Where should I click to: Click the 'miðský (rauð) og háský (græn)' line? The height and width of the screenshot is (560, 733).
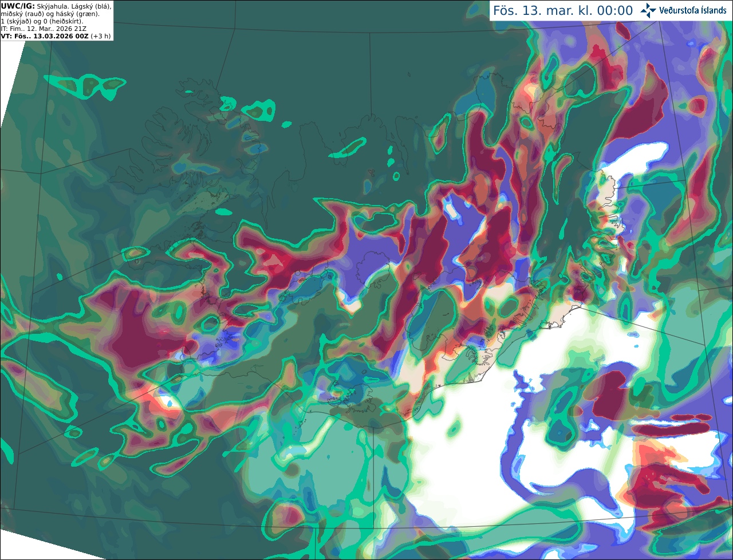(x=50, y=14)
